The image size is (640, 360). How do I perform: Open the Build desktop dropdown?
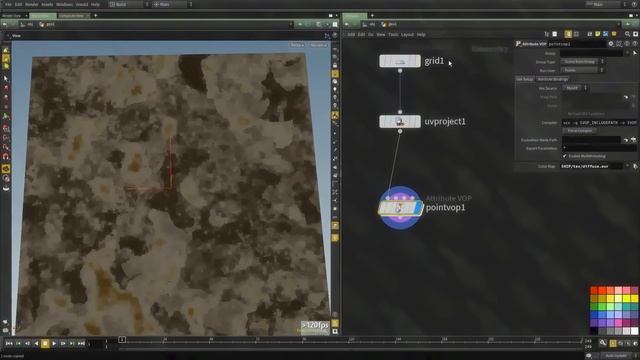click(129, 4)
